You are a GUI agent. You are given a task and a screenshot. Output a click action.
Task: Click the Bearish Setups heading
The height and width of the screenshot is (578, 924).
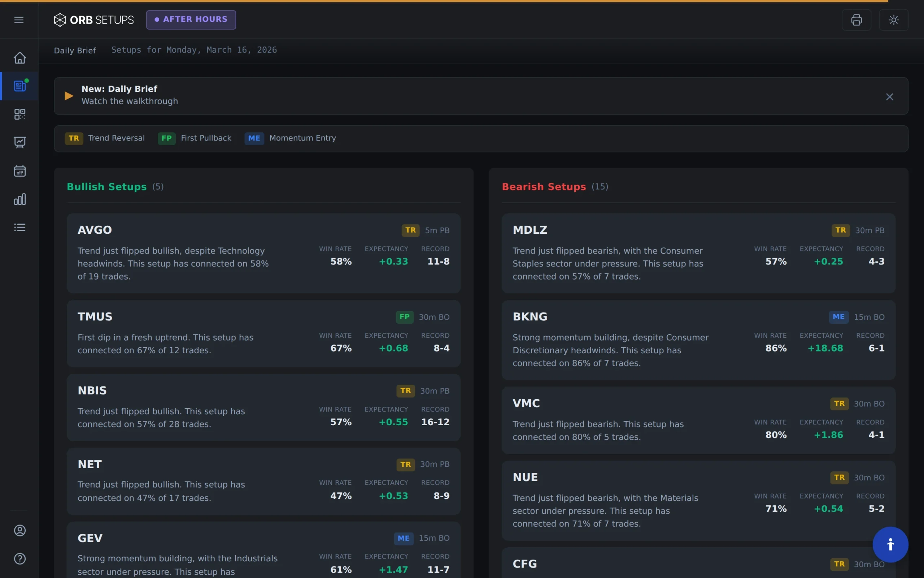pyautogui.click(x=544, y=186)
